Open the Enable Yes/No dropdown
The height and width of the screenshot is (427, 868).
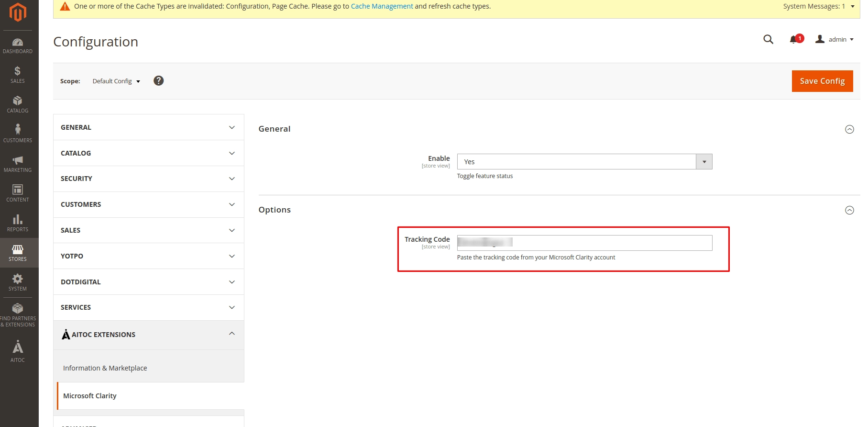pos(584,162)
